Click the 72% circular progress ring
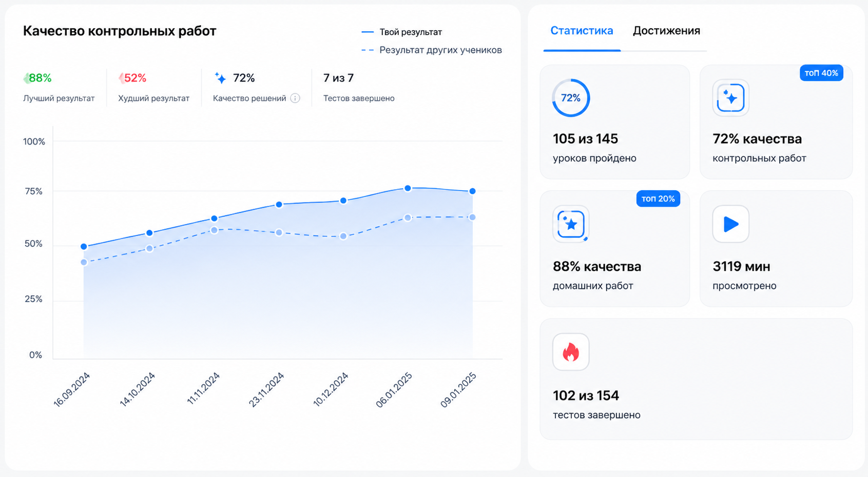This screenshot has width=868, height=477. (x=571, y=97)
